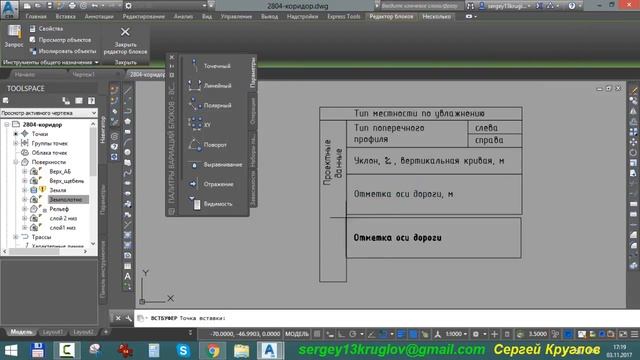Image resolution: width=640 pixels, height=360 pixels.
Task: Open Chrome from the Windows taskbar
Action: pos(212,351)
